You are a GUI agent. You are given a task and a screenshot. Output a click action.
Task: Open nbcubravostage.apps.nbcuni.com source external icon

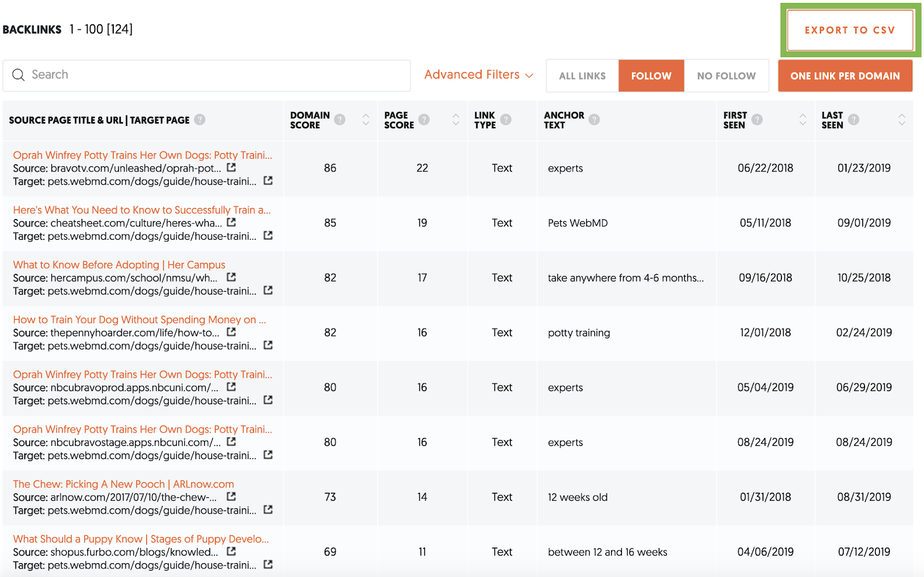tap(232, 442)
